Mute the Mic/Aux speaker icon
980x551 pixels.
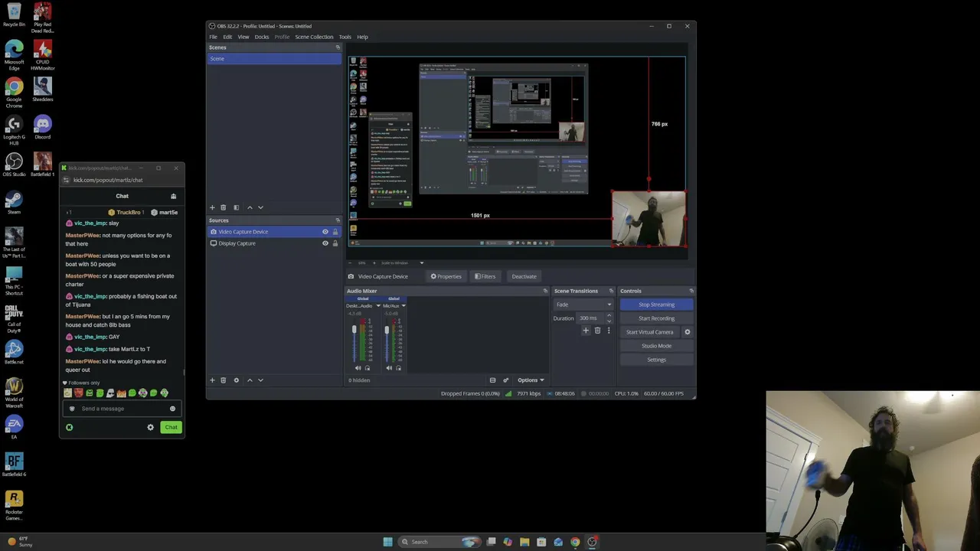(389, 368)
